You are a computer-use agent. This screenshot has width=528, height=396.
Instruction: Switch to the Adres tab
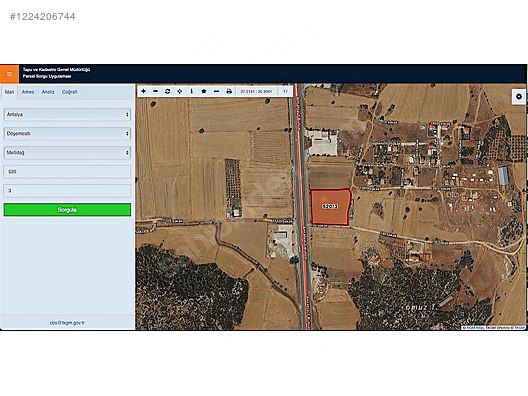tap(28, 92)
